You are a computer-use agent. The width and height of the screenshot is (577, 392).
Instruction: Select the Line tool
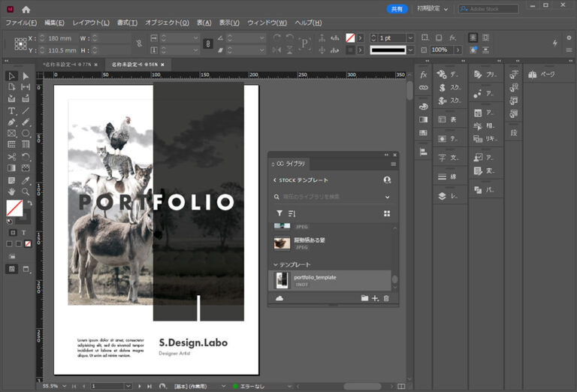click(x=26, y=110)
